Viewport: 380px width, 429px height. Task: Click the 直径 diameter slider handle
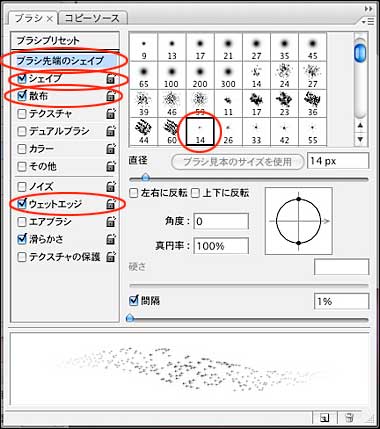[145, 177]
